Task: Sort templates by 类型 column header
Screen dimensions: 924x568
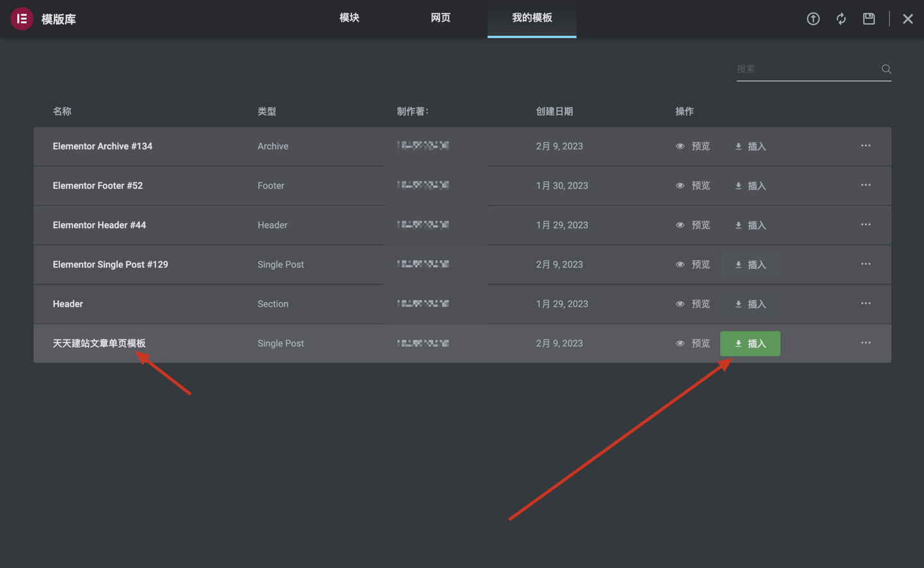Action: [x=267, y=111]
